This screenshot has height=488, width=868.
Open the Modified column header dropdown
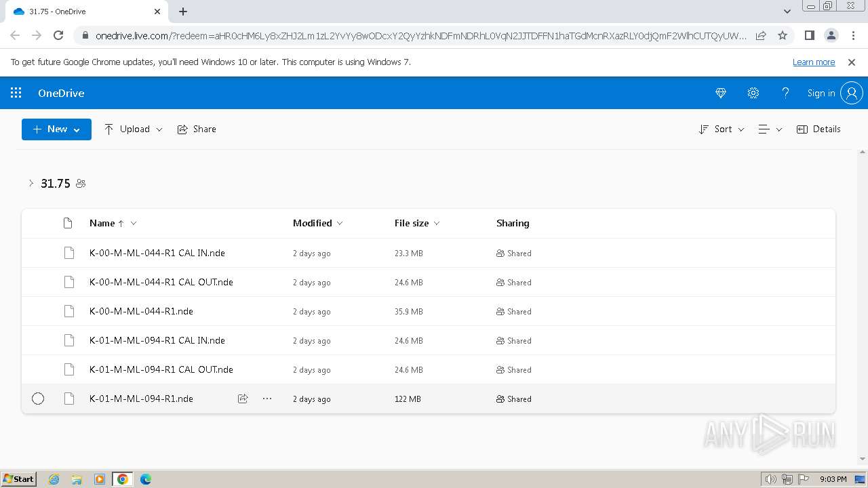[x=317, y=223]
